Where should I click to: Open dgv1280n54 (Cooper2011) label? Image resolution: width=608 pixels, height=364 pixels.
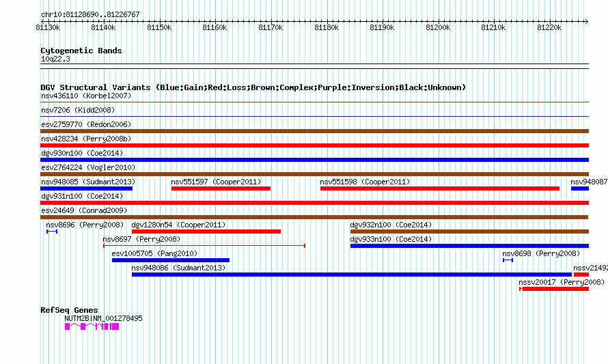[178, 225]
